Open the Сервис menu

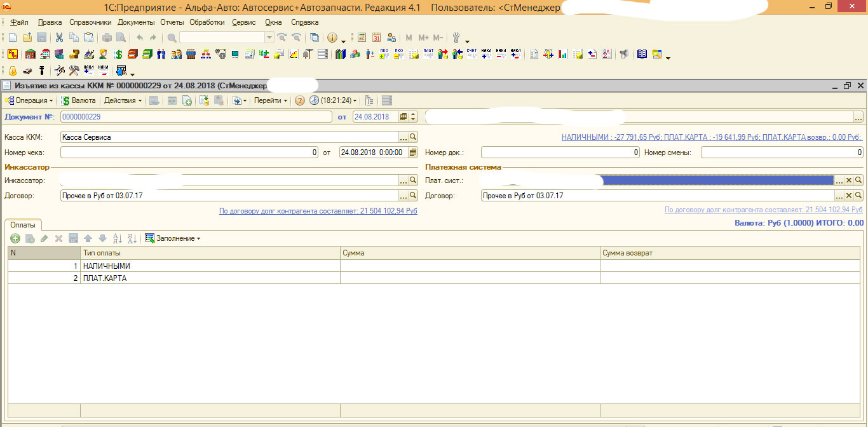244,22
